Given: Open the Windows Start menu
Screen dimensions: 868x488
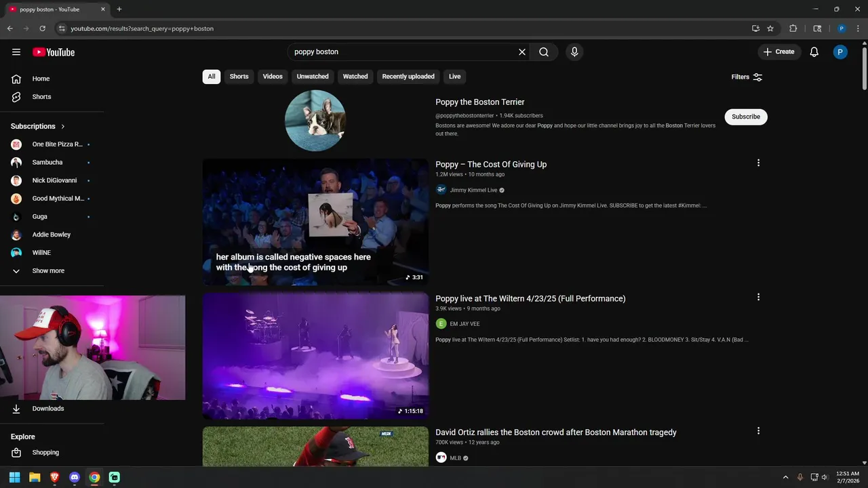Looking at the screenshot, I should [x=15, y=477].
